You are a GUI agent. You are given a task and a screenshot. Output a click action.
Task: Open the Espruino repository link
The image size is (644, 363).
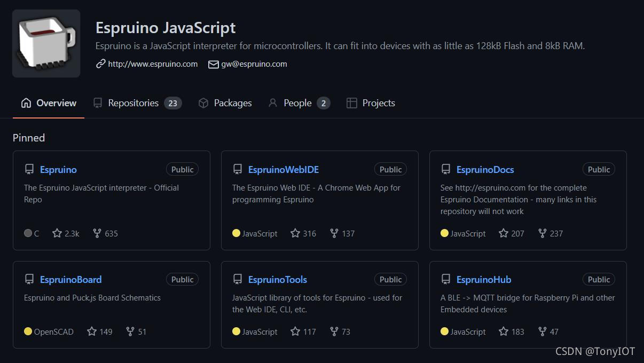pyautogui.click(x=58, y=170)
